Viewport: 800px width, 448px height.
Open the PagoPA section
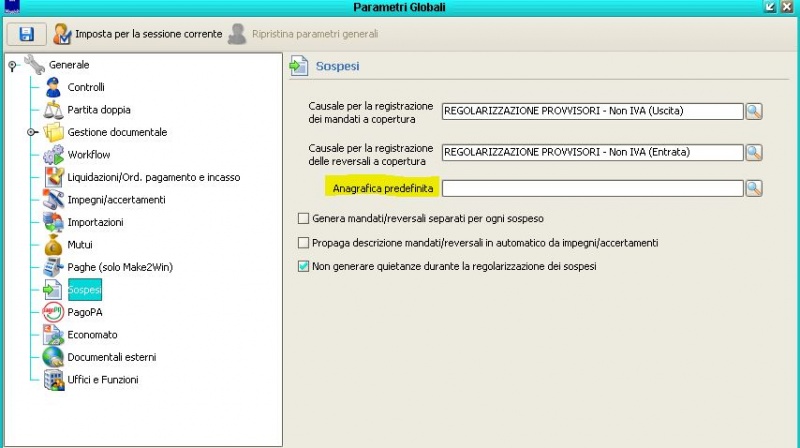pyautogui.click(x=85, y=312)
